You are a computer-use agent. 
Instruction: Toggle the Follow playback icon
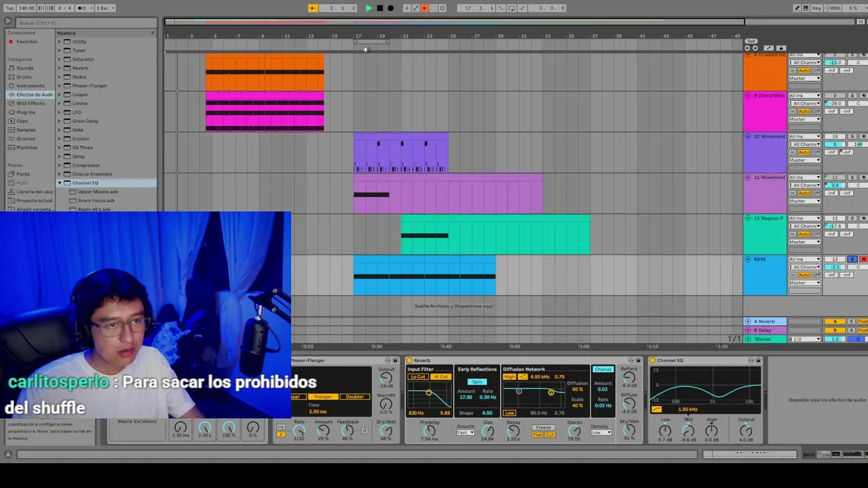[x=313, y=8]
